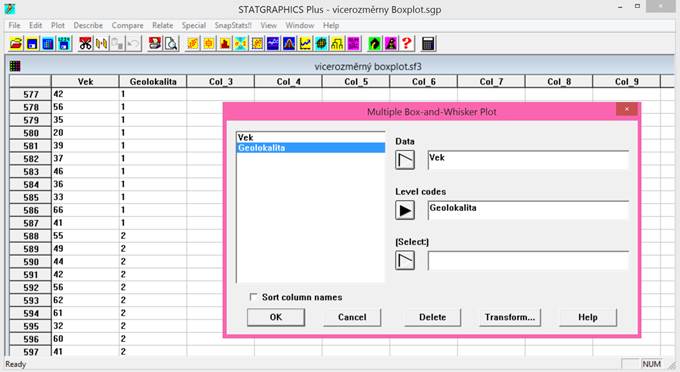The image size is (680, 372).
Task: Click the Undo arrow icon
Action: [x=134, y=44]
